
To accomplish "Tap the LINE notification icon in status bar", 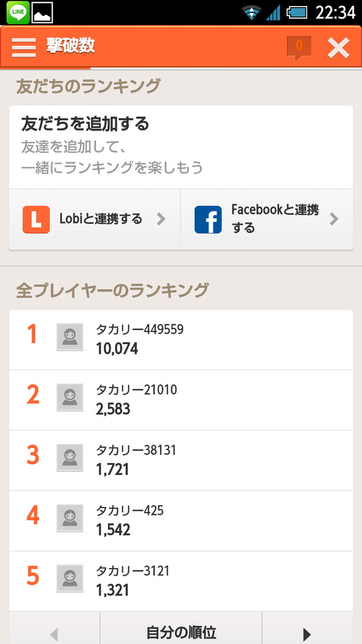I will (17, 12).
